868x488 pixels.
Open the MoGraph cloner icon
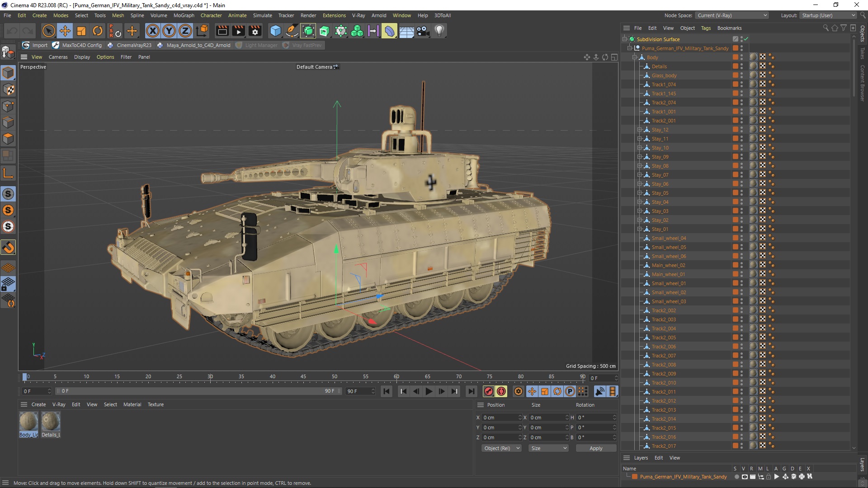pyautogui.click(x=357, y=31)
